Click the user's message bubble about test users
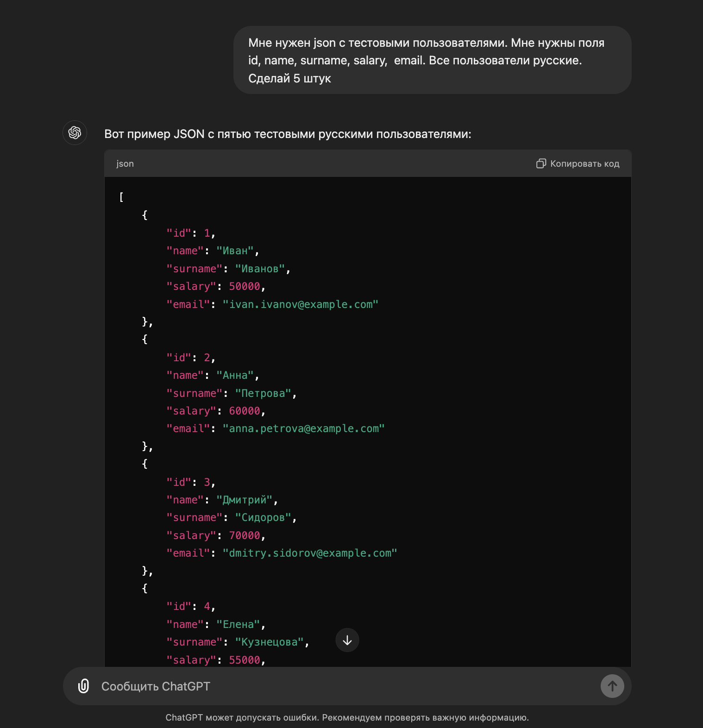This screenshot has width=703, height=728. (x=432, y=60)
